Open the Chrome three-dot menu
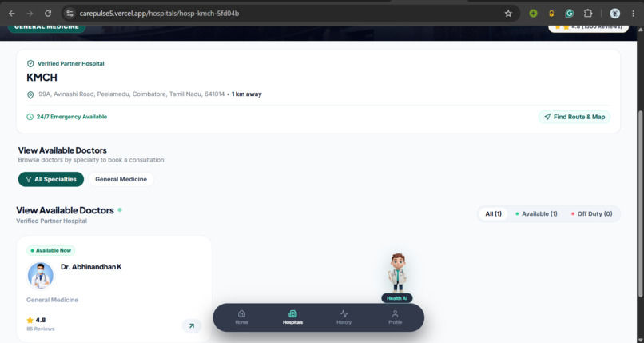The height and width of the screenshot is (343, 644). [633, 14]
